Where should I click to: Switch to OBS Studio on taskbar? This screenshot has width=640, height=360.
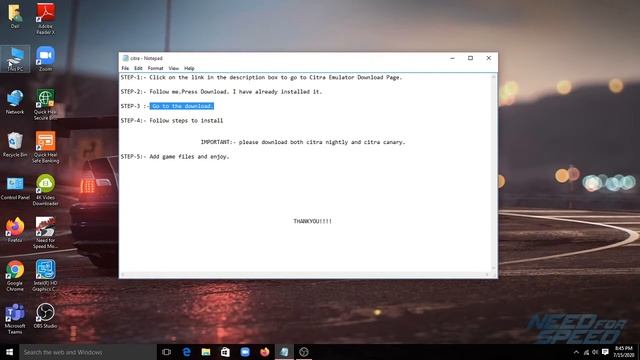(304, 352)
